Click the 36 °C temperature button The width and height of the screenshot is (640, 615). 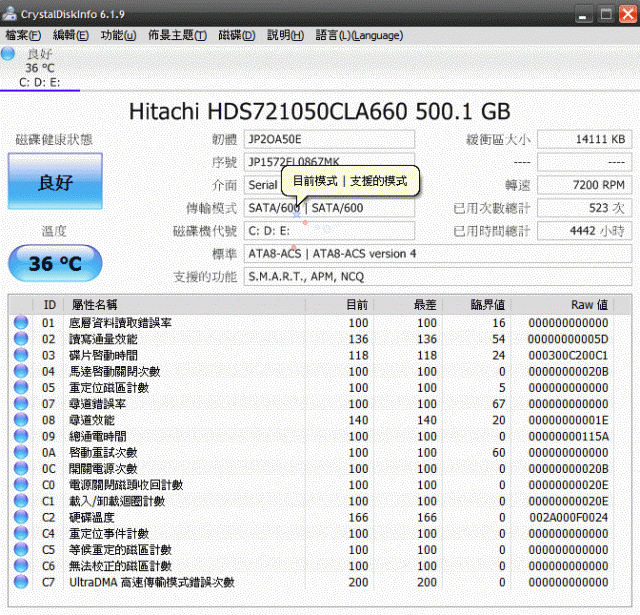point(55,264)
